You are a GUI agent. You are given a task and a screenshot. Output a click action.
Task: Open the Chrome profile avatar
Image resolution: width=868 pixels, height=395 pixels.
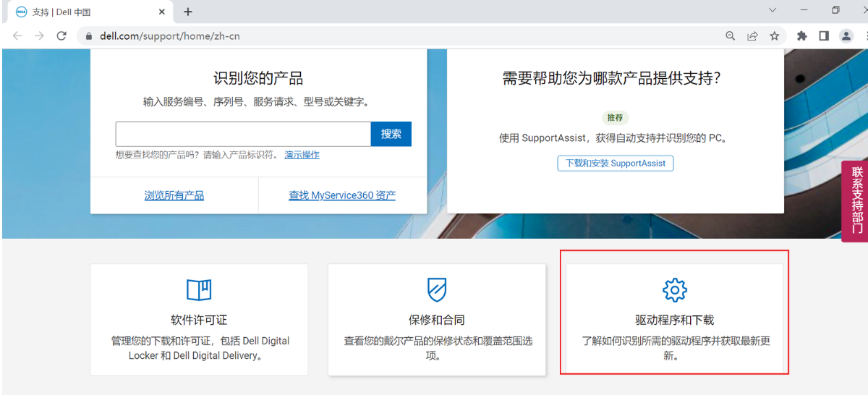click(846, 35)
